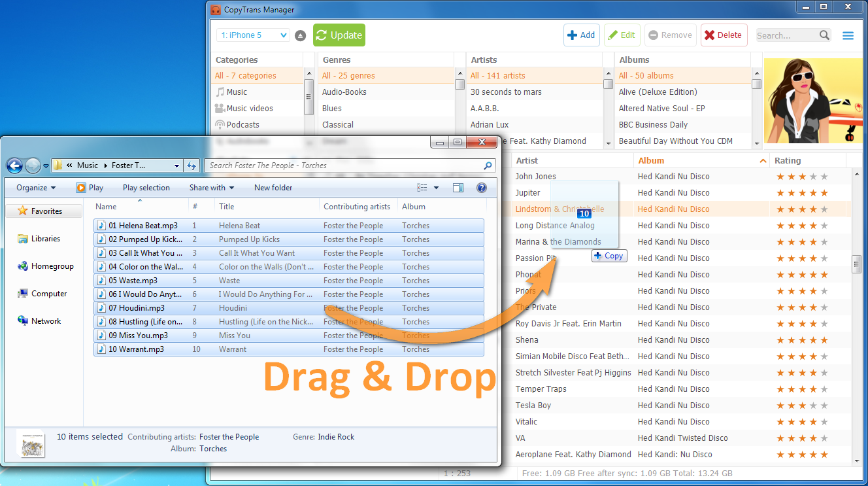This screenshot has width=868, height=486.
Task: Open Favorites in Explorer sidebar
Action: pyautogui.click(x=44, y=211)
